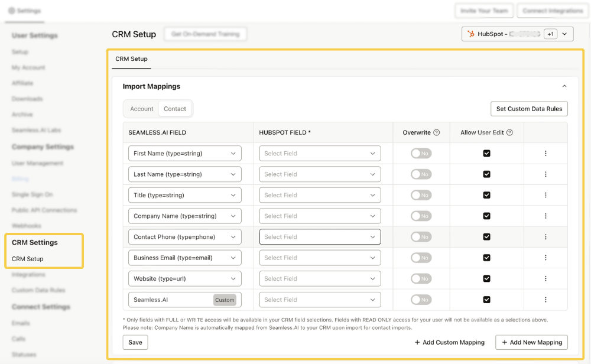Open Set Custom Data Rules

click(x=528, y=109)
